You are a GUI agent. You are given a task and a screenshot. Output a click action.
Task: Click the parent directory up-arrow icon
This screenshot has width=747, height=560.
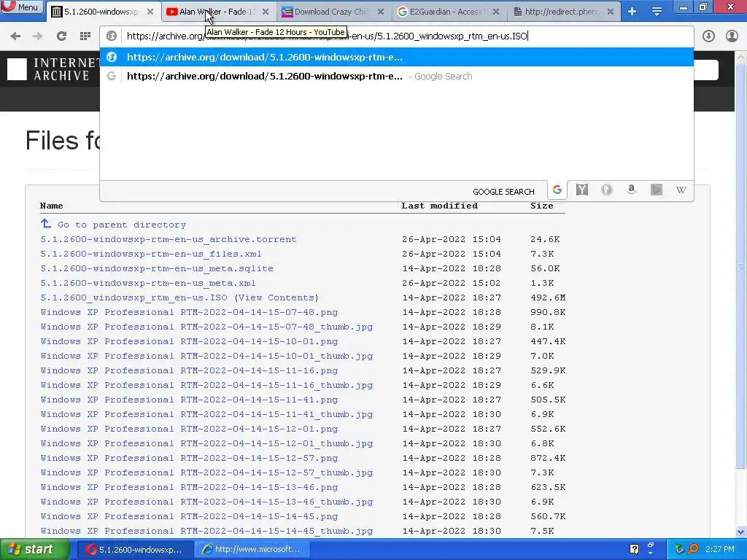click(x=46, y=223)
